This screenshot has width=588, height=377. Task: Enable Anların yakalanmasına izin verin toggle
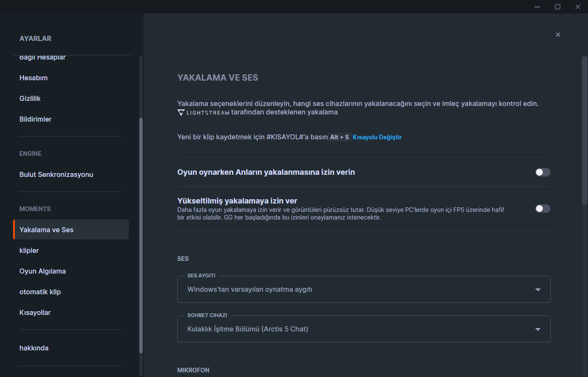[542, 172]
